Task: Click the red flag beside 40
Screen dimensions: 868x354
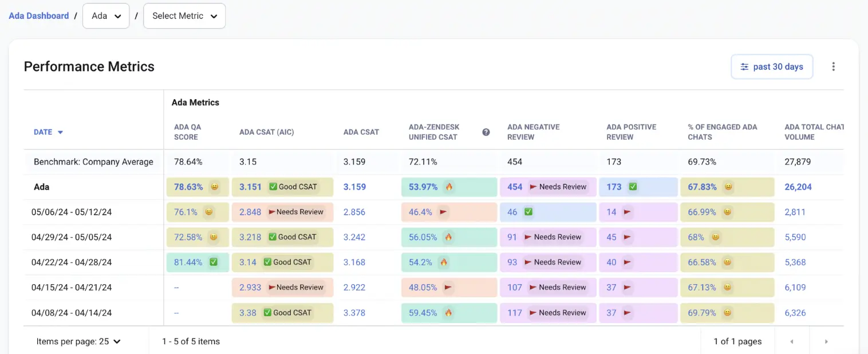Action: coord(628,262)
